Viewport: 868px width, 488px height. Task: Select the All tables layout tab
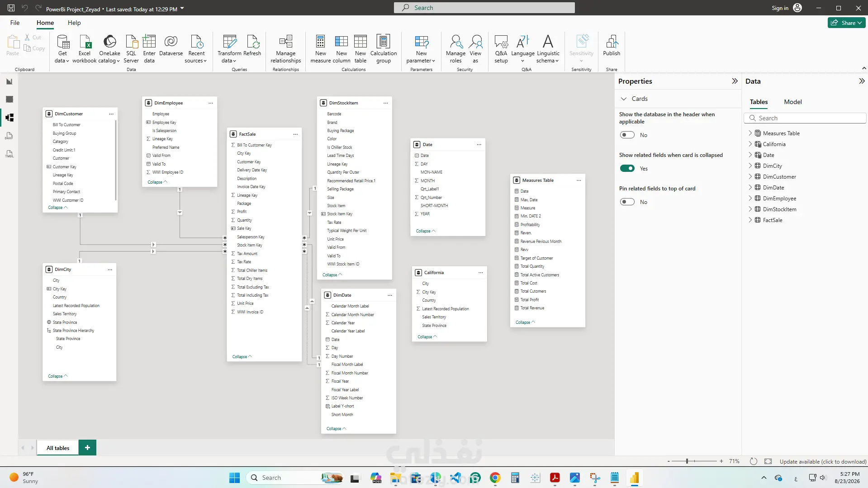pos(58,448)
